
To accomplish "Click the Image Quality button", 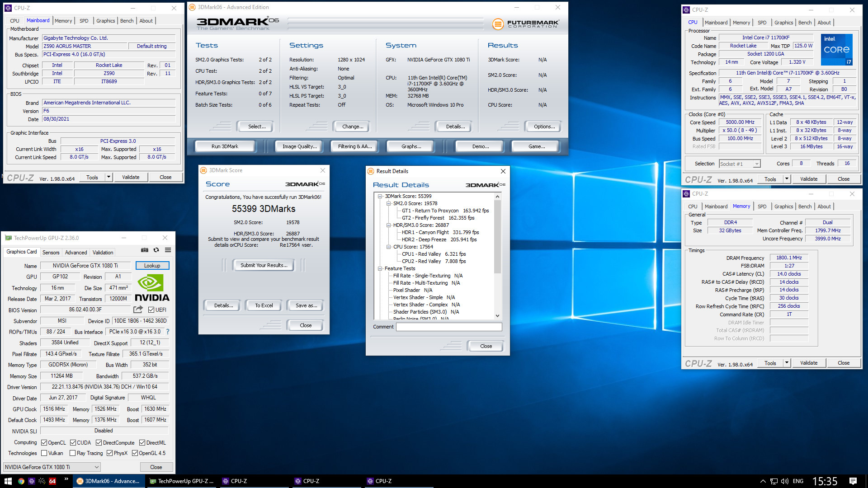I will [299, 146].
